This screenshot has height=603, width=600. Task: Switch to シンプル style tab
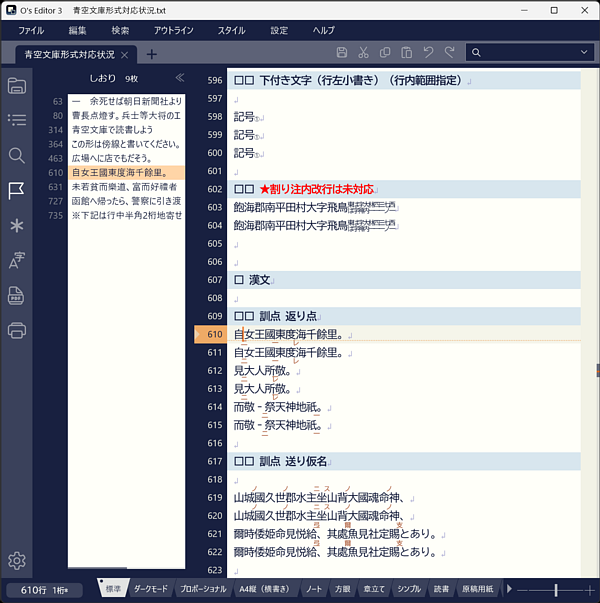409,589
